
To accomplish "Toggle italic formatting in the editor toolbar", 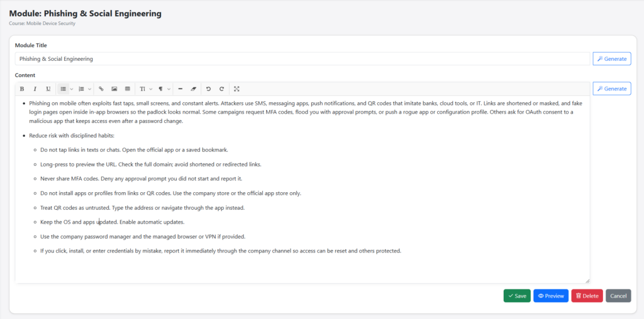I will pyautogui.click(x=35, y=89).
